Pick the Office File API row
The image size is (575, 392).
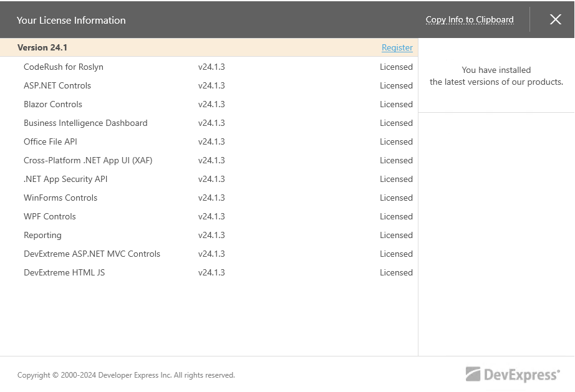click(209, 141)
